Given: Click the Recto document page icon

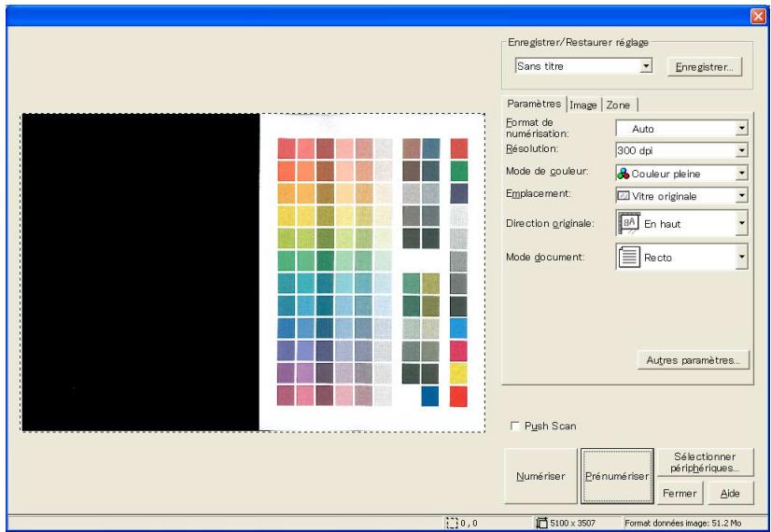Looking at the screenshot, I should pyautogui.click(x=629, y=258).
